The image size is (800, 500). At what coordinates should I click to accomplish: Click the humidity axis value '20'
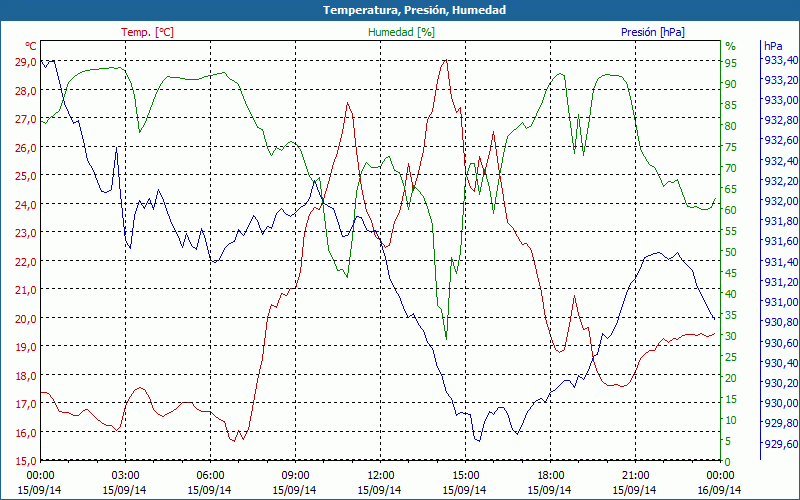click(731, 378)
